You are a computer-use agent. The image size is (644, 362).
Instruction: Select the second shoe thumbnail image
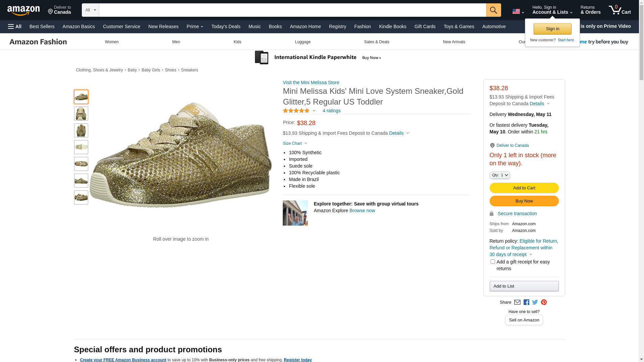click(x=81, y=114)
